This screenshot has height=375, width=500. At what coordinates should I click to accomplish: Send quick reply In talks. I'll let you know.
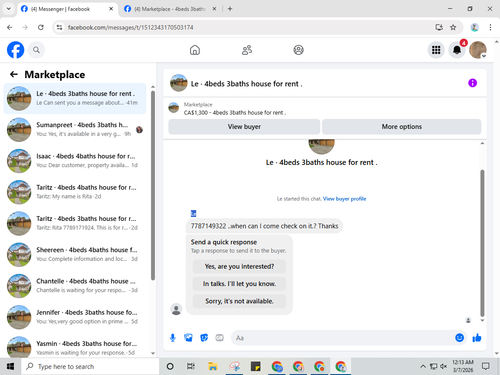[x=239, y=284]
